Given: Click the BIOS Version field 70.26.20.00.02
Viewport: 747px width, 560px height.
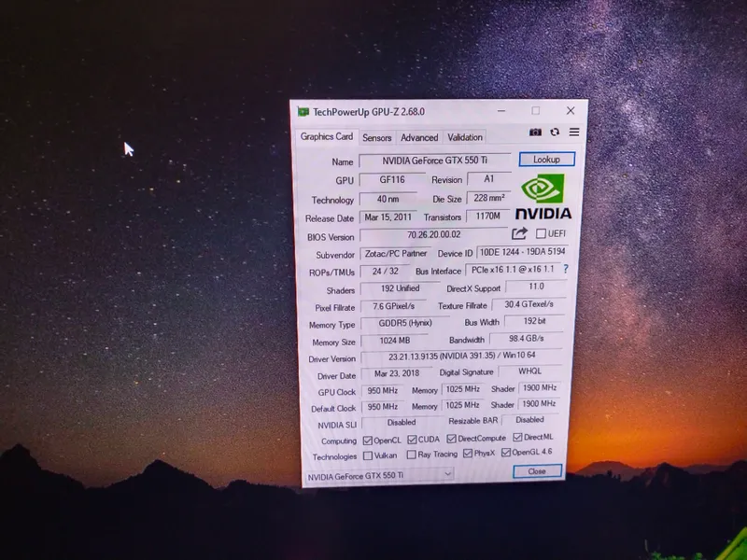Looking at the screenshot, I should 433,235.
